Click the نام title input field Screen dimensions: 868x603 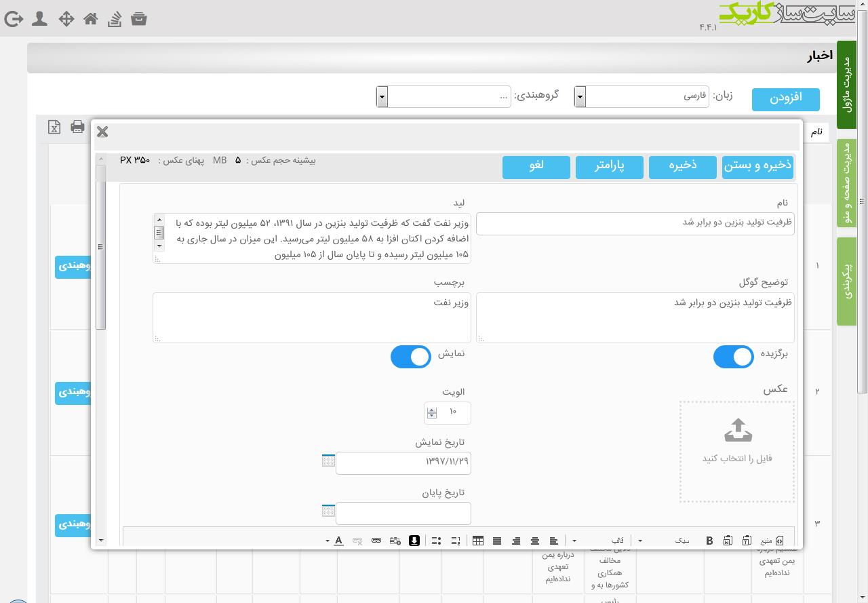pyautogui.click(x=635, y=224)
